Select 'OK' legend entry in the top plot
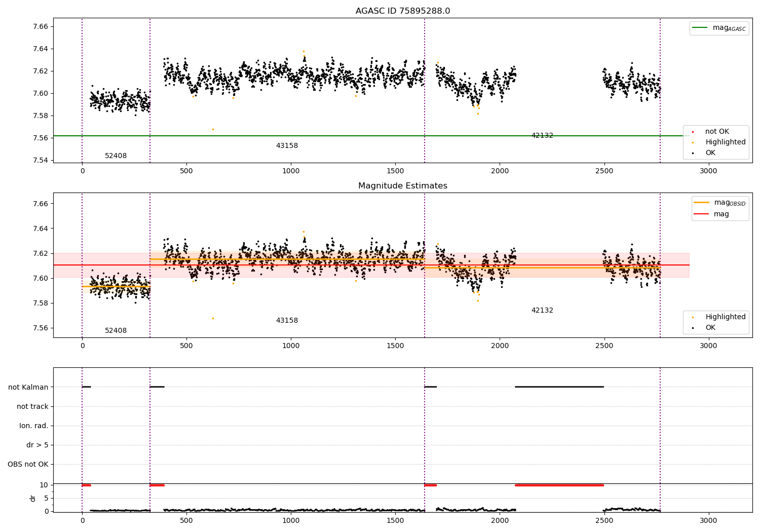 [710, 153]
